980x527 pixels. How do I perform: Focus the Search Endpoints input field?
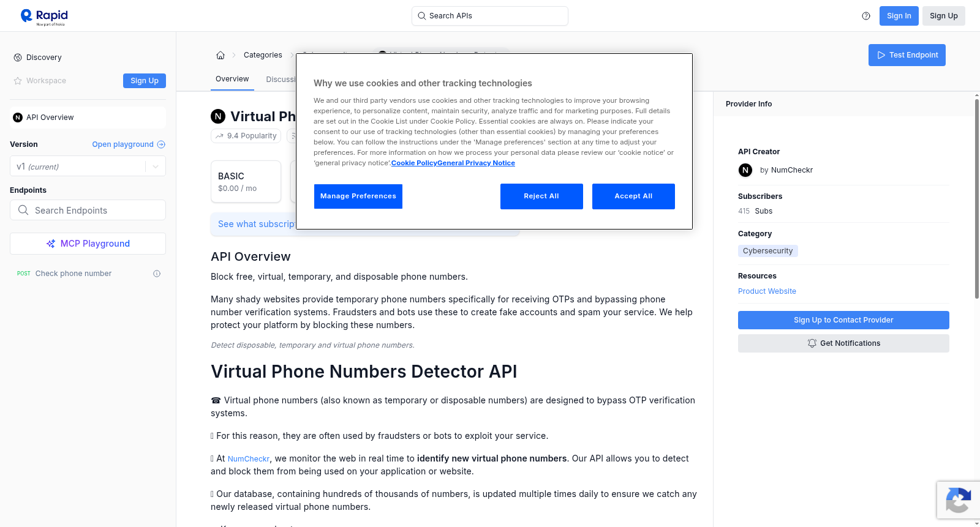tap(88, 210)
